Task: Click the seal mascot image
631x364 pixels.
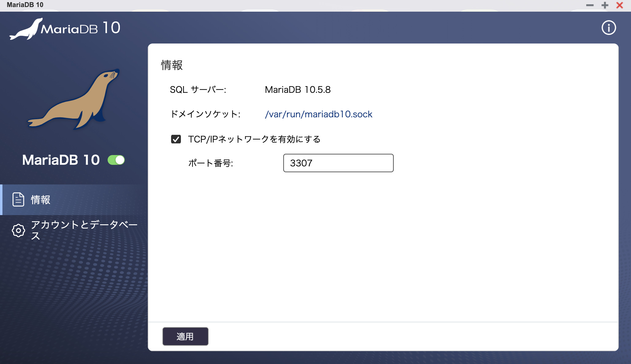Action: 74,99
